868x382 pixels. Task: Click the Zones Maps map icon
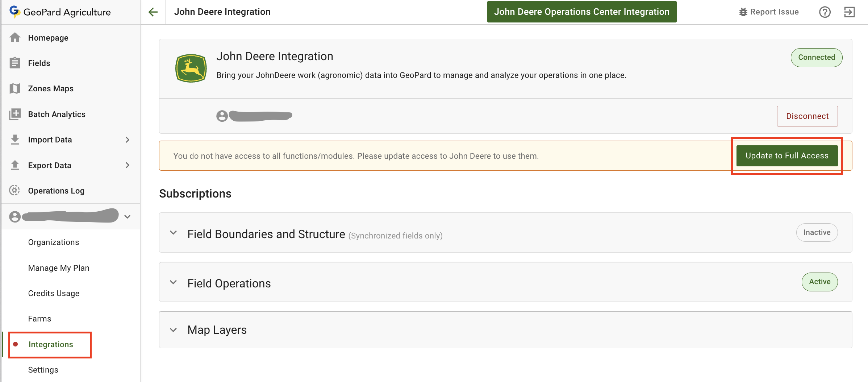[15, 88]
